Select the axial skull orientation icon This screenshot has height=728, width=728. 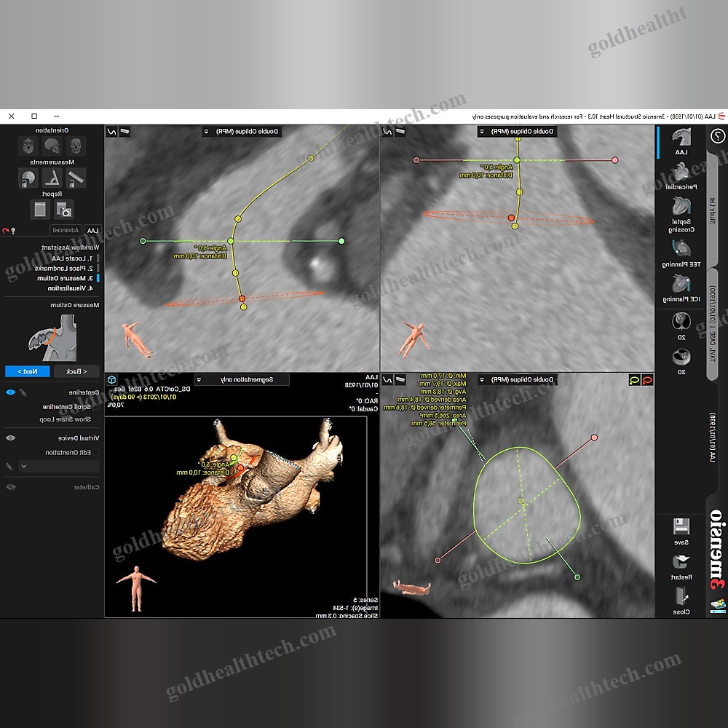tap(28, 146)
